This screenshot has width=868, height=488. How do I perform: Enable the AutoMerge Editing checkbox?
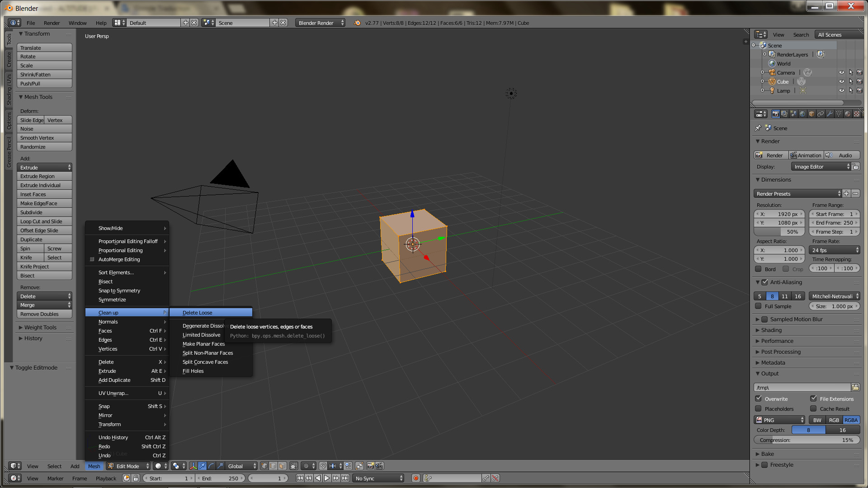click(92, 259)
